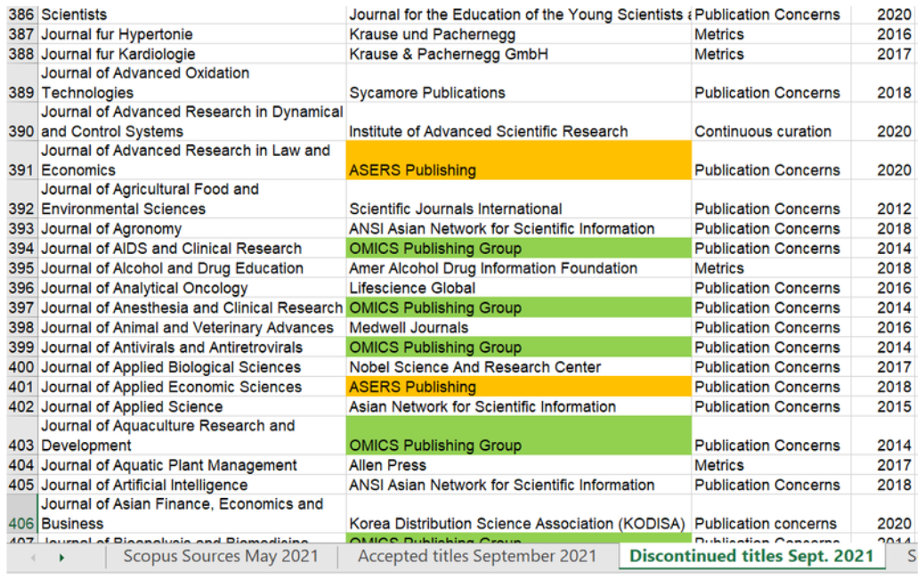924x580 pixels.
Task: Click cell 'Journal of Animal and Veterinary Advances'
Action: coord(192,328)
